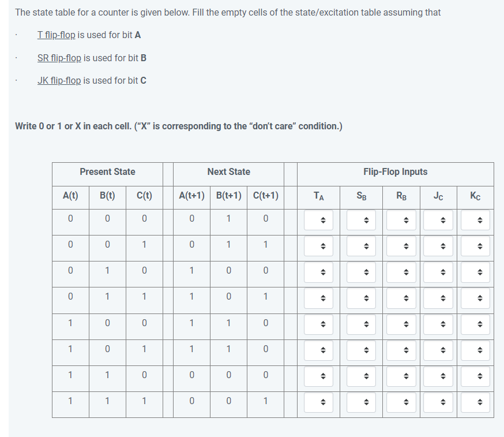Open the TA dropdown in row 111
Screen dimensions: 504x437
(318, 402)
